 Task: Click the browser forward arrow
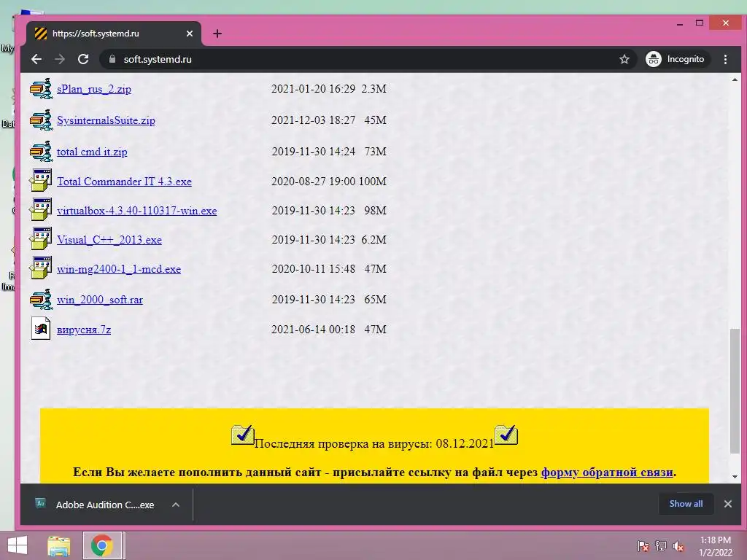click(x=60, y=59)
